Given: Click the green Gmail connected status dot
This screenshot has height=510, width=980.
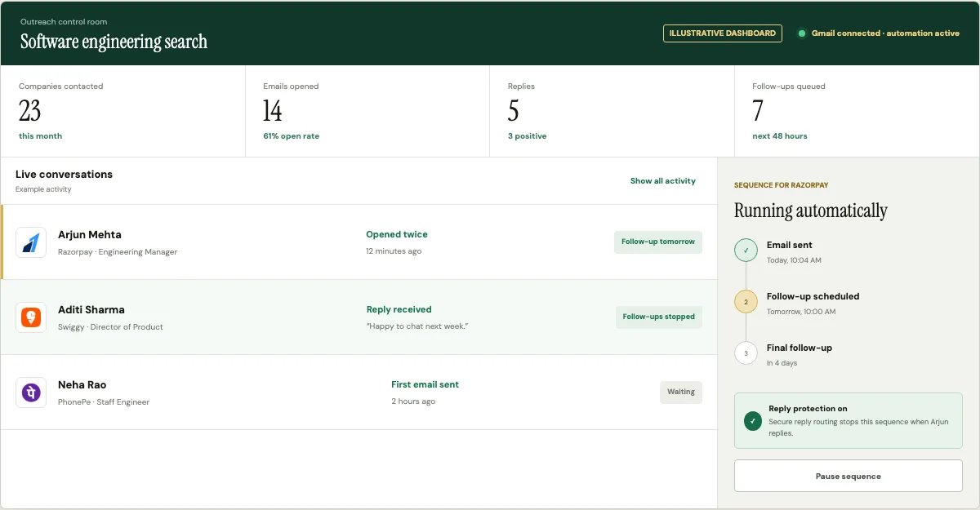Looking at the screenshot, I should 802,33.
